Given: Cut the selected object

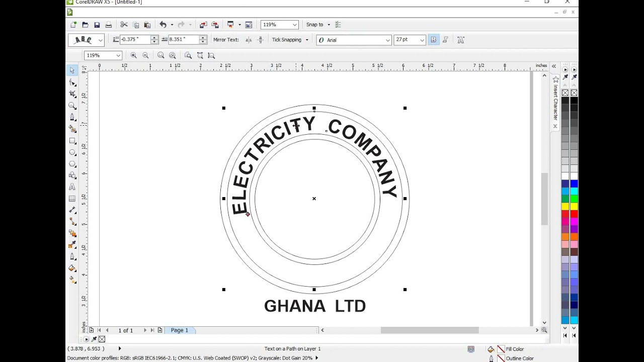Looking at the screenshot, I should [124, 25].
